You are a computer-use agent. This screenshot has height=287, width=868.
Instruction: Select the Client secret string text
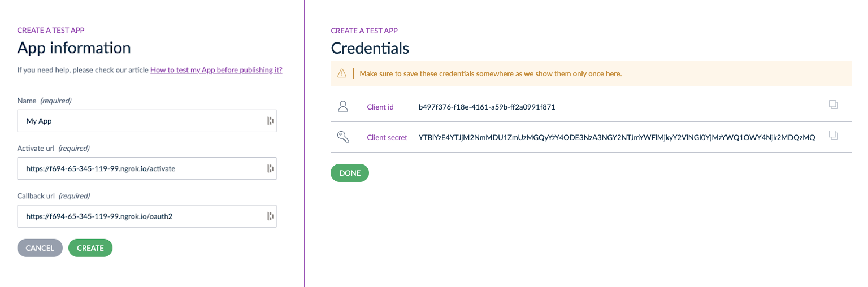coord(617,137)
